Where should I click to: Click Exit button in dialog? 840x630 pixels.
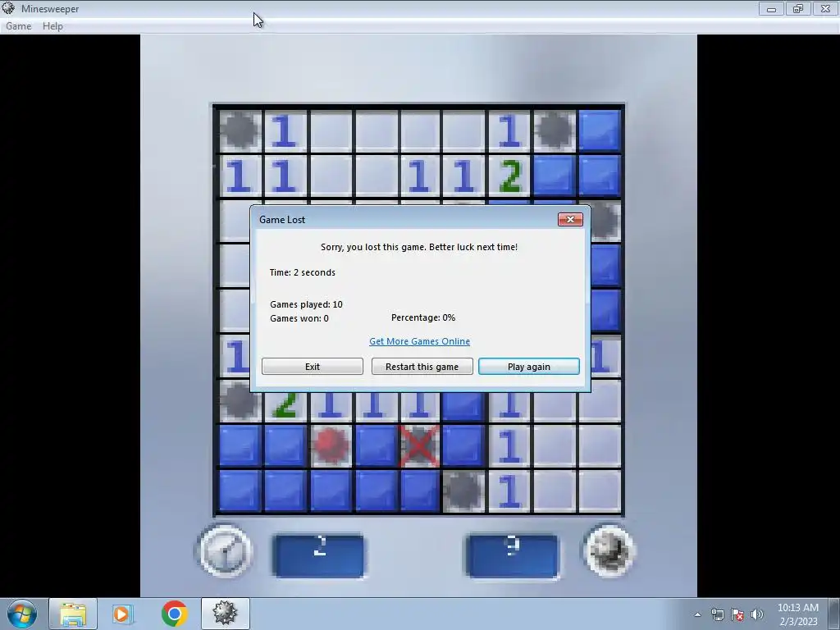pyautogui.click(x=313, y=367)
